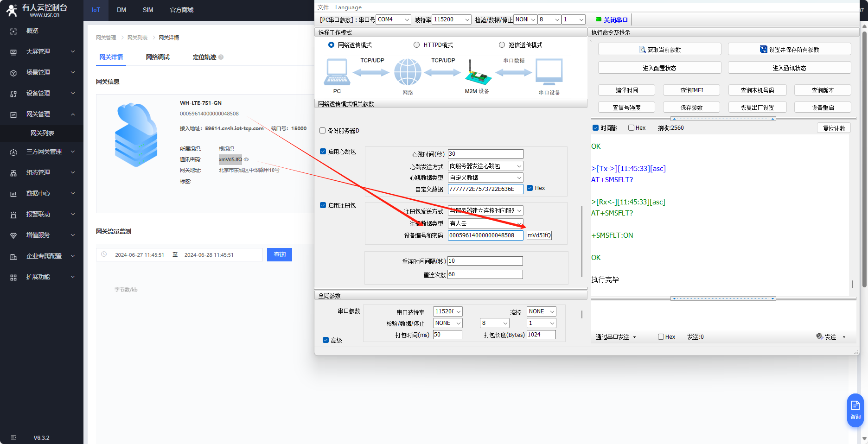Click the 心跳时间 input field
The height and width of the screenshot is (444, 868).
point(485,154)
